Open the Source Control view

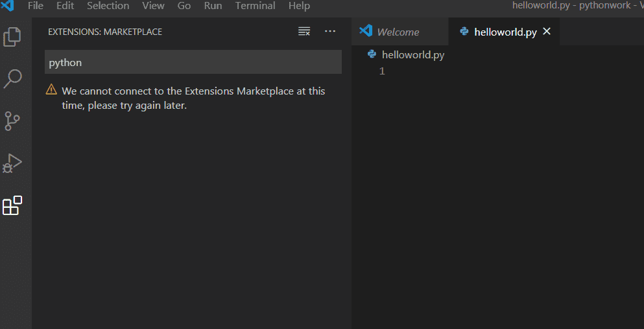[x=12, y=120]
